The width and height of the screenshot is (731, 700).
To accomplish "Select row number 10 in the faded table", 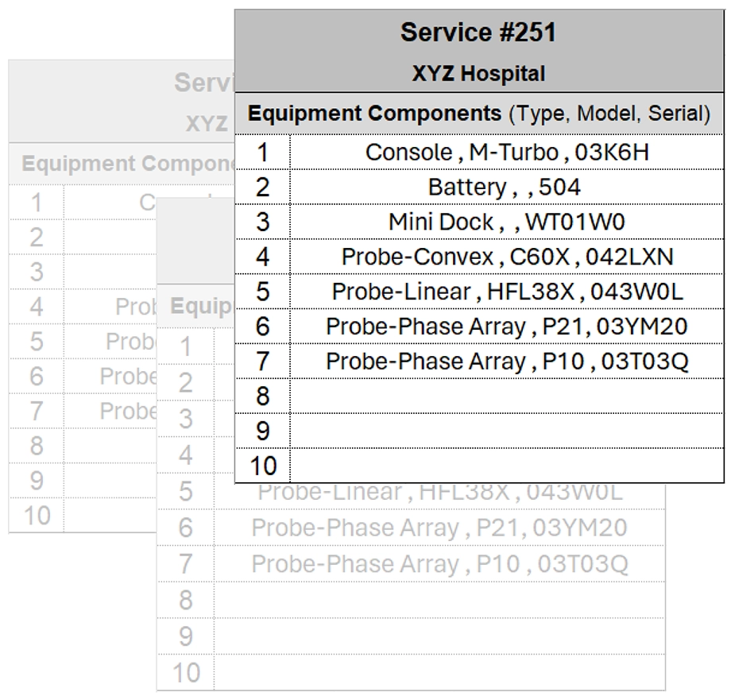I will click(x=185, y=673).
